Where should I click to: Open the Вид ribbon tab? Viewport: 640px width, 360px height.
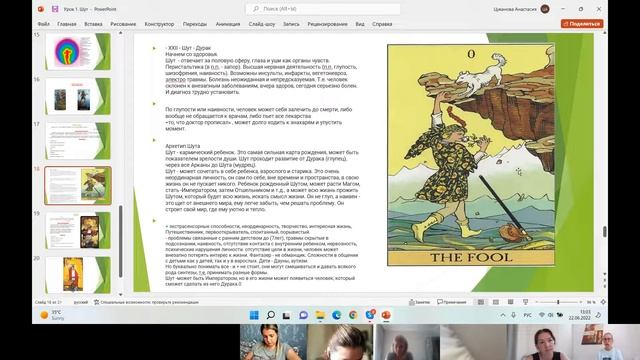point(360,24)
